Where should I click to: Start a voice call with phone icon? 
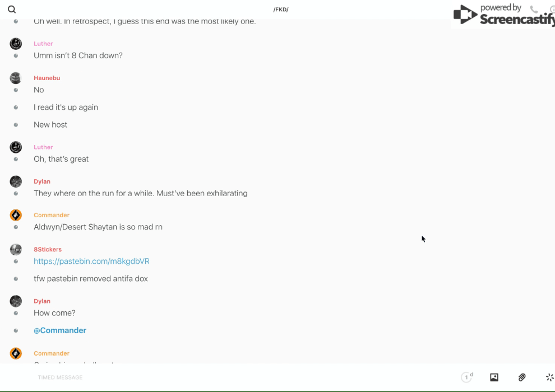pyautogui.click(x=534, y=10)
